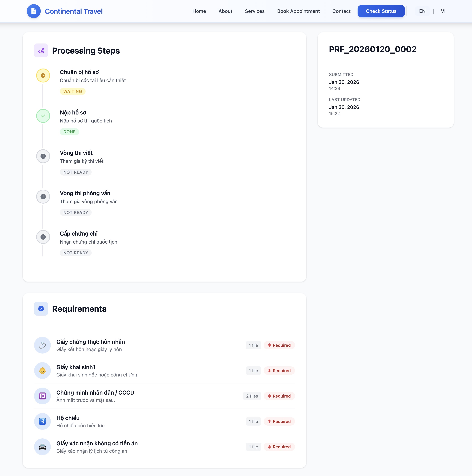Click NOT READY badge under Vòng thi viết
This screenshot has width=472, height=476.
tap(76, 172)
